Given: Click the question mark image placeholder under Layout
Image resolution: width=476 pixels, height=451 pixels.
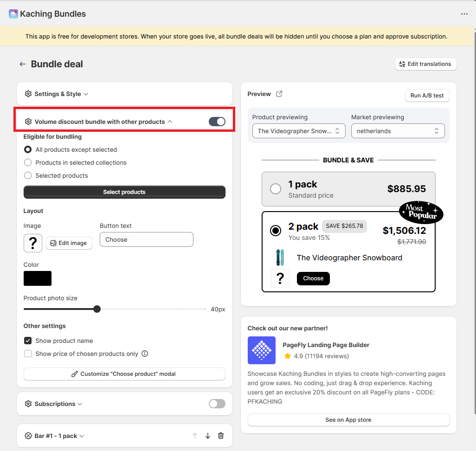Looking at the screenshot, I should pyautogui.click(x=33, y=243).
